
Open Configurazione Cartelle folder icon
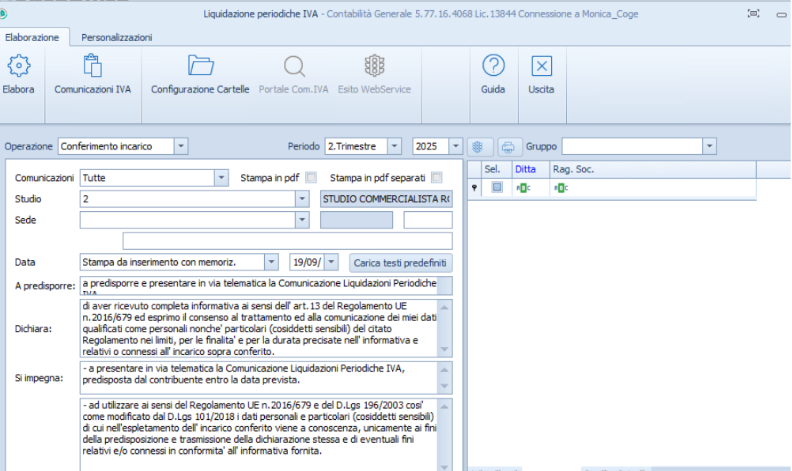click(200, 67)
